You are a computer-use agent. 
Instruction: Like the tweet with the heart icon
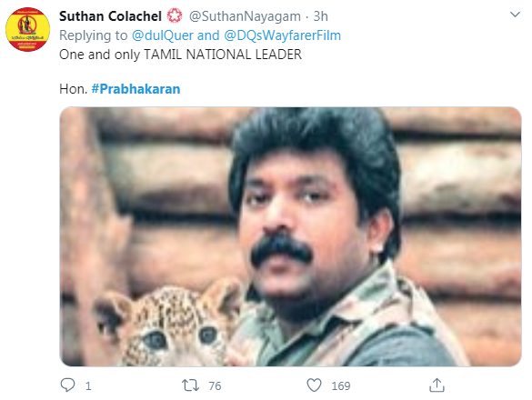314,385
